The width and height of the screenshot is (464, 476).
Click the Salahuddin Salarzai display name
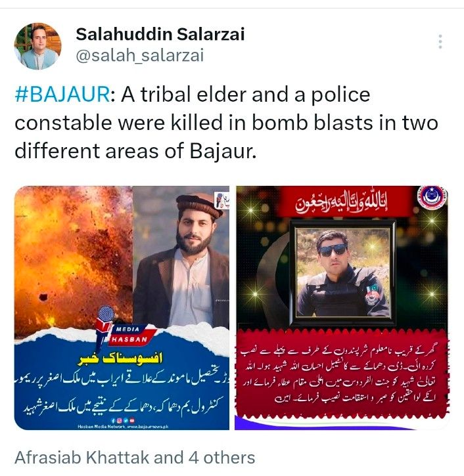[160, 34]
